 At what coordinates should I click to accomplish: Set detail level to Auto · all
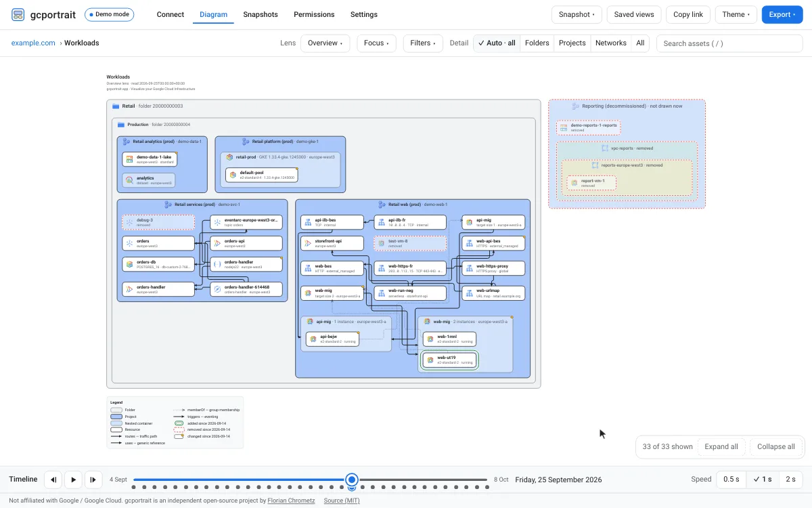pos(497,43)
